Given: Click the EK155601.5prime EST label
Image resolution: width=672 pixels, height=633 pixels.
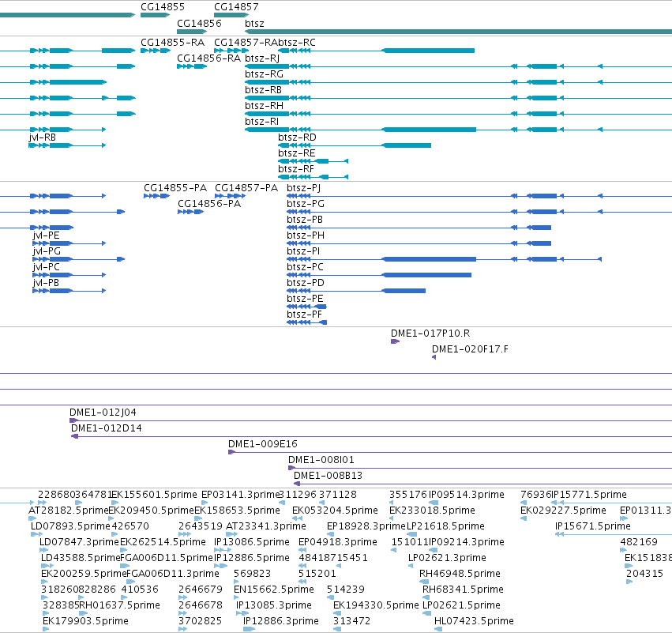Looking at the screenshot, I should pyautogui.click(x=154, y=495).
